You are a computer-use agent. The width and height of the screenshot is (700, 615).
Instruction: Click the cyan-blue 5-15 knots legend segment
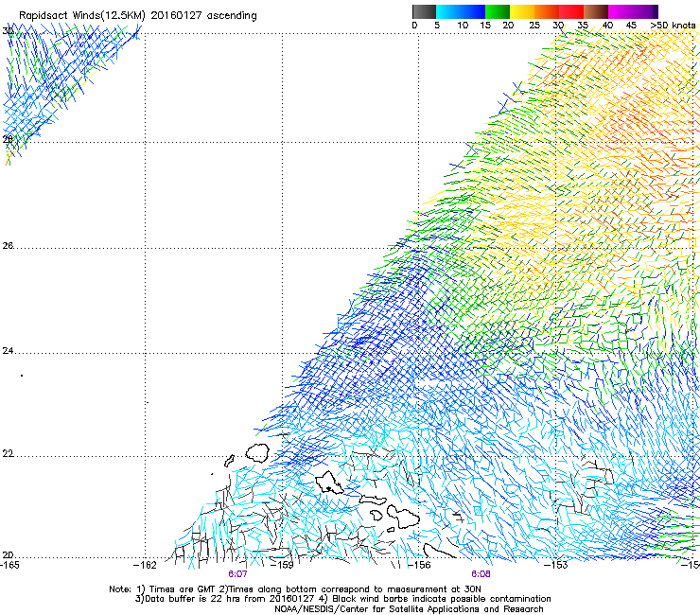[x=461, y=11]
